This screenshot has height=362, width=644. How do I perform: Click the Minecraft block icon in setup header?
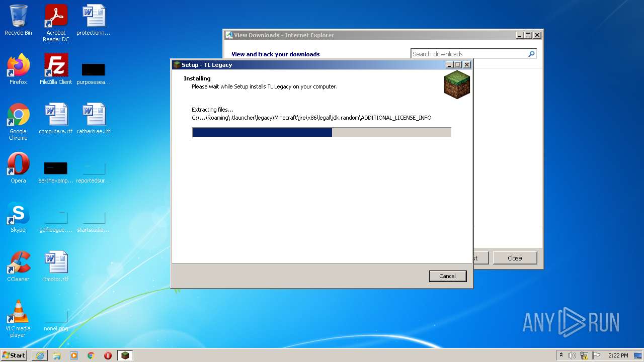click(457, 84)
